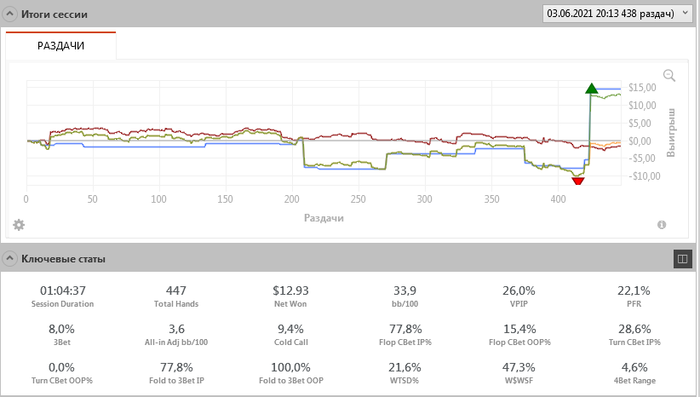Click the 3Bet 8,0% stat

pyautogui.click(x=62, y=335)
